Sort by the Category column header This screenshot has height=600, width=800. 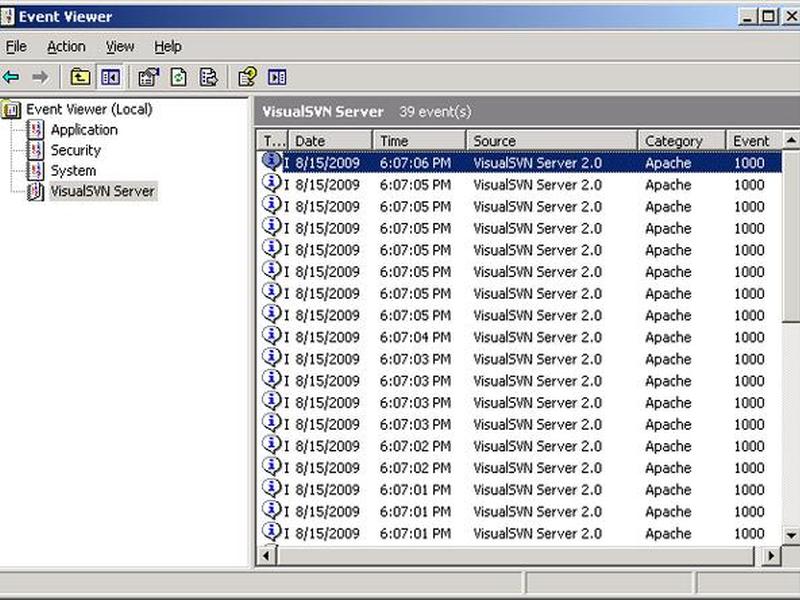pos(682,140)
